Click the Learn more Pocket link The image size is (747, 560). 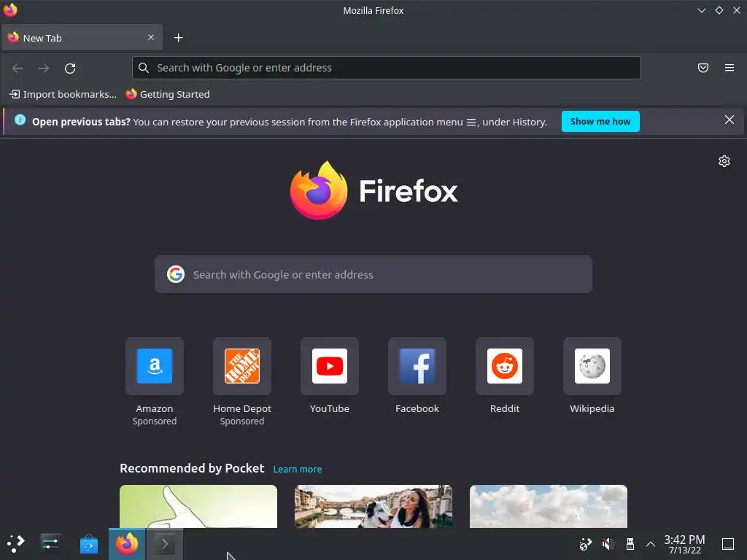(x=298, y=469)
